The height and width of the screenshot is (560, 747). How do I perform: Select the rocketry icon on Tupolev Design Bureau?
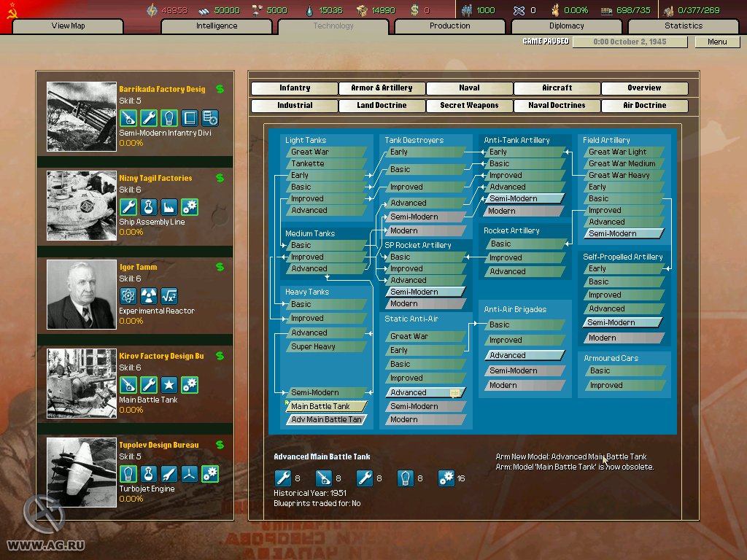(x=169, y=474)
